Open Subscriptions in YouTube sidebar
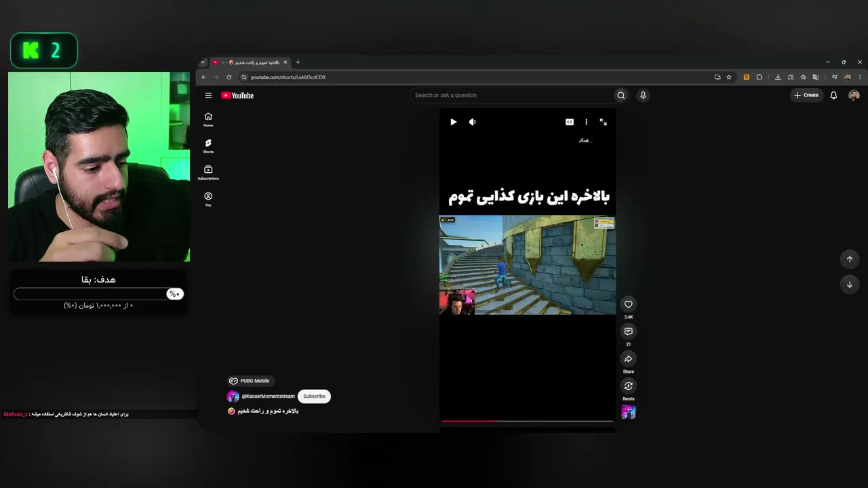This screenshot has height=488, width=868. 208,173
